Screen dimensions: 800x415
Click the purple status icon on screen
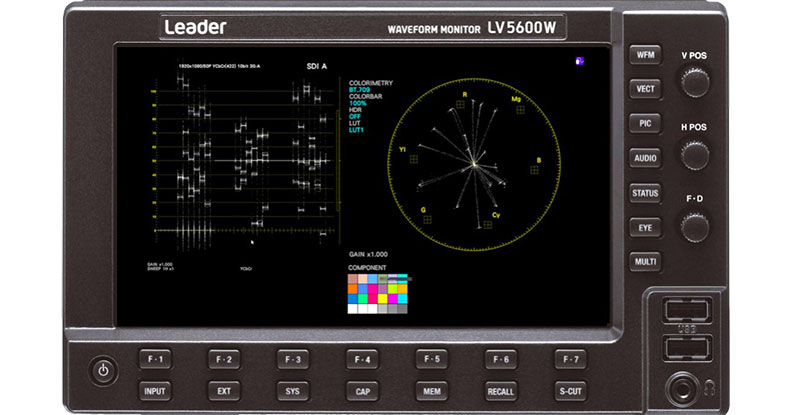coord(580,61)
